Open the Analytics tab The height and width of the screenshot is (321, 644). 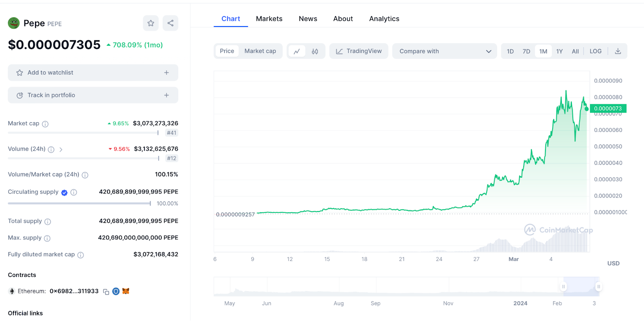pyautogui.click(x=384, y=19)
